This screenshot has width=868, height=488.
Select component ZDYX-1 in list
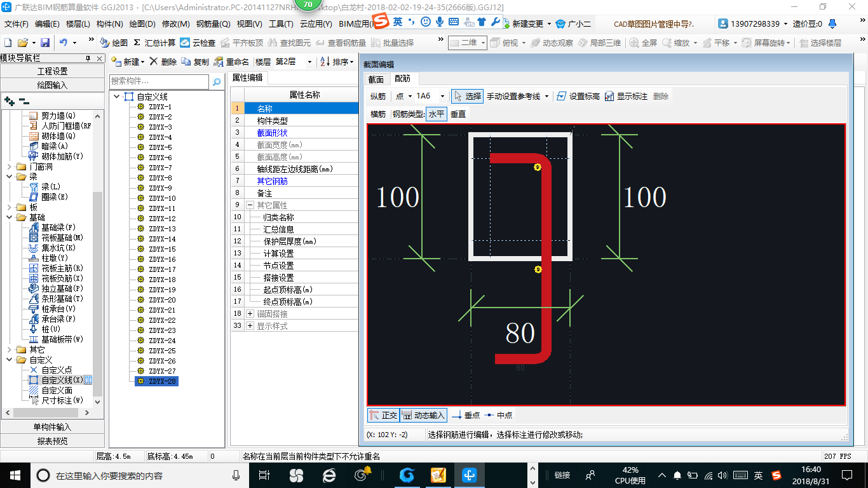(159, 107)
